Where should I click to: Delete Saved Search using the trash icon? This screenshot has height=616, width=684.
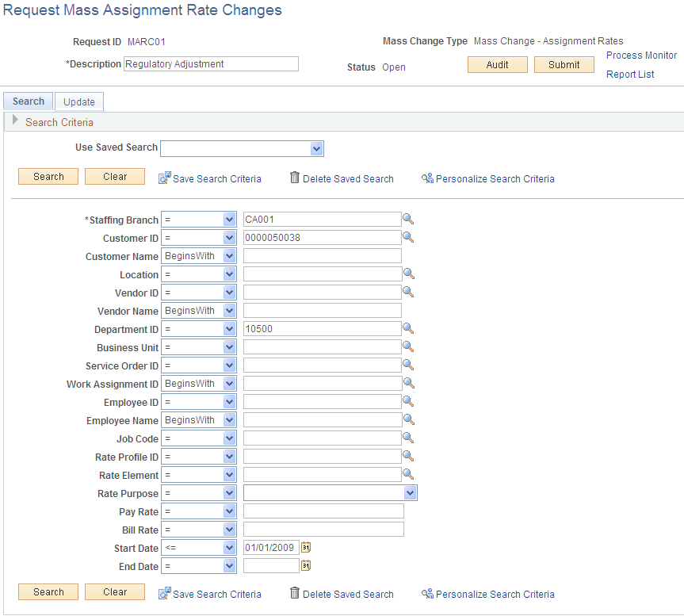[296, 178]
